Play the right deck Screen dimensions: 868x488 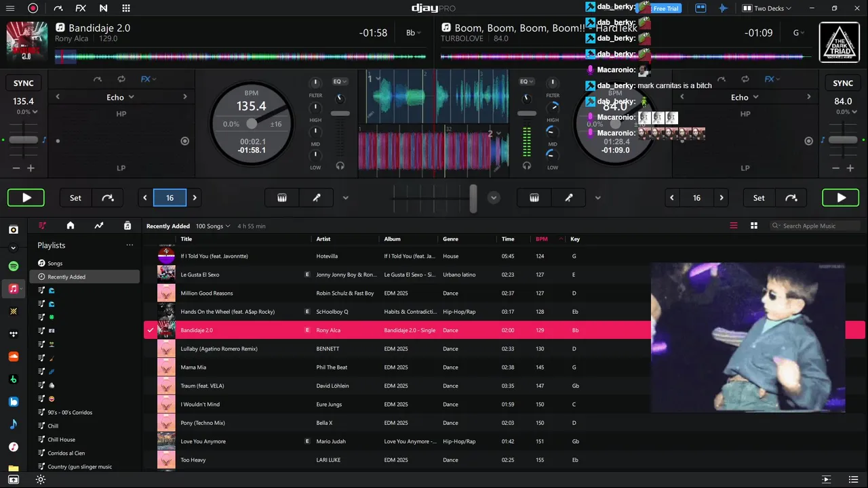point(841,198)
